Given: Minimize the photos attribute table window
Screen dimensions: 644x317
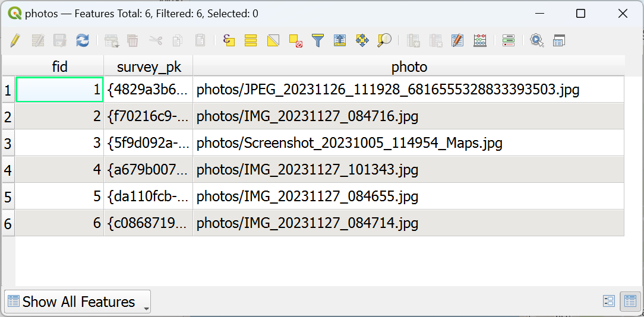Looking at the screenshot, I should pyautogui.click(x=541, y=14).
